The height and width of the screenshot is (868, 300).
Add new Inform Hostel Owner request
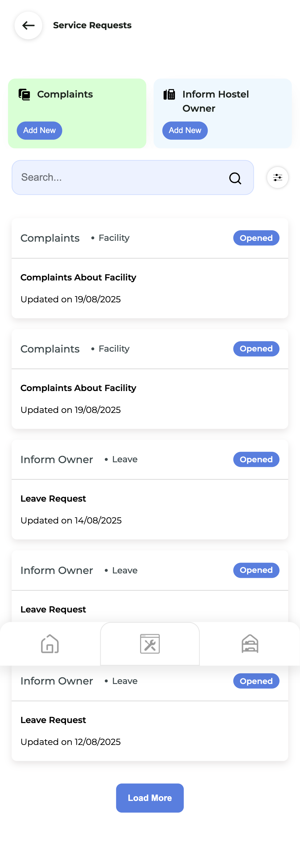pos(185,131)
